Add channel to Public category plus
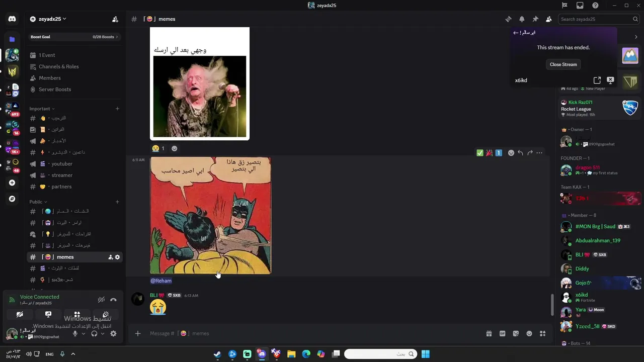This screenshot has width=644, height=362. coord(117,202)
